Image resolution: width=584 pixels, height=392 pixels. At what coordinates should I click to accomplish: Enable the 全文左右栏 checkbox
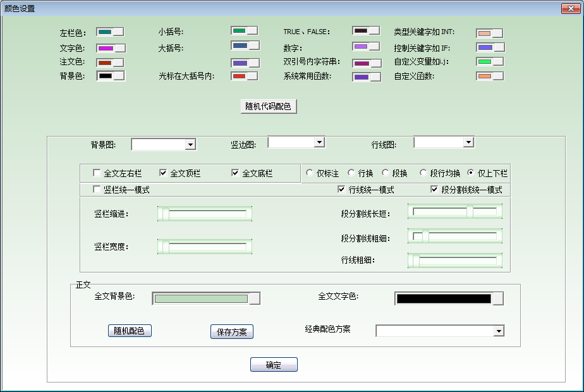click(x=97, y=173)
